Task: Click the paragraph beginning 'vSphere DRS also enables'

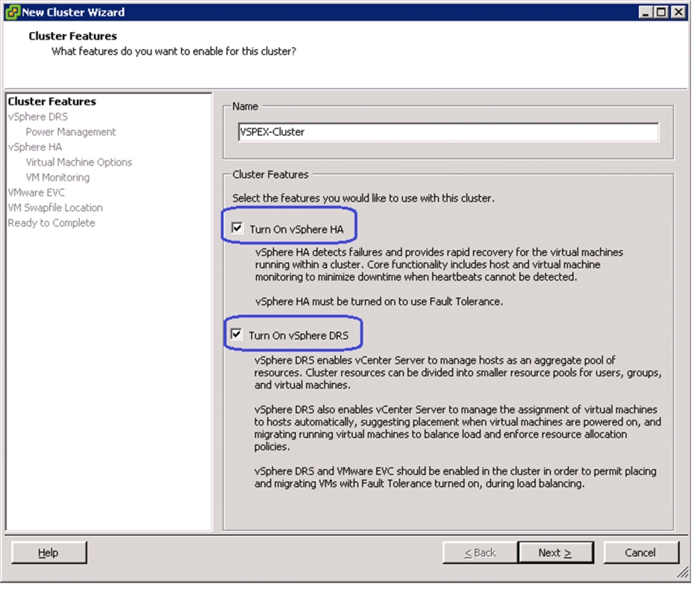Action: pos(457,428)
